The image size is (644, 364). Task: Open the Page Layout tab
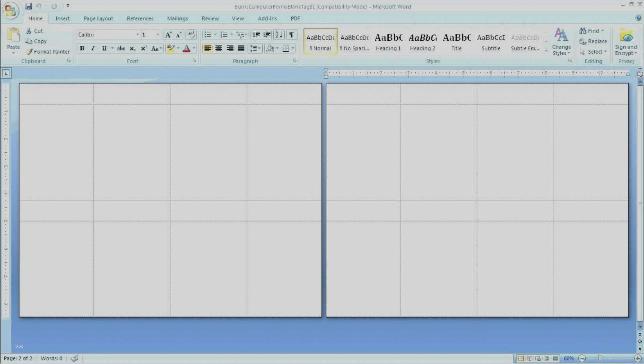click(98, 18)
